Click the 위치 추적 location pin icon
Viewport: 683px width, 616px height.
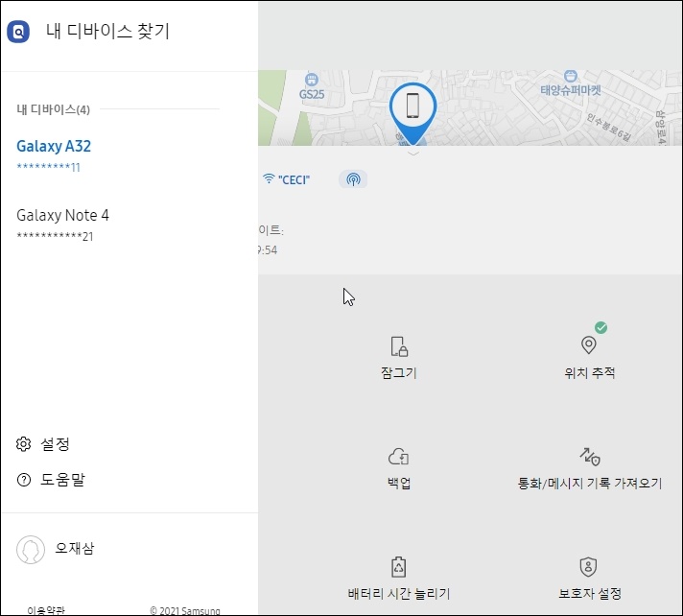(589, 345)
